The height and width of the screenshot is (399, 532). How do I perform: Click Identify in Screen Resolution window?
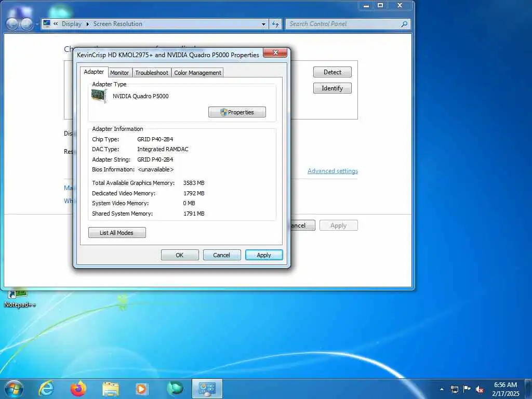pyautogui.click(x=332, y=88)
